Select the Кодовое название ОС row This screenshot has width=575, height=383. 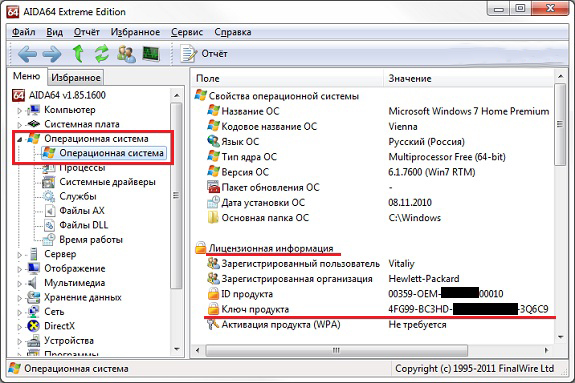tap(312, 127)
